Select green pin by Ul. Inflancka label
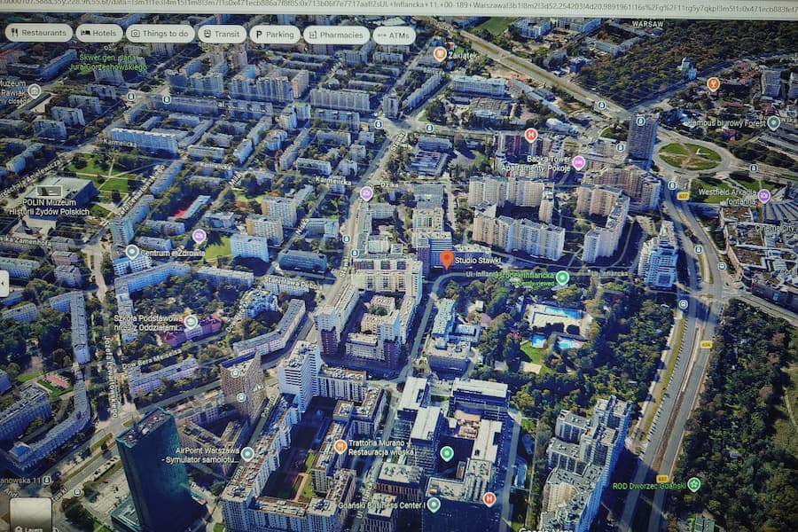The height and width of the screenshot is (532, 798). click(x=562, y=278)
